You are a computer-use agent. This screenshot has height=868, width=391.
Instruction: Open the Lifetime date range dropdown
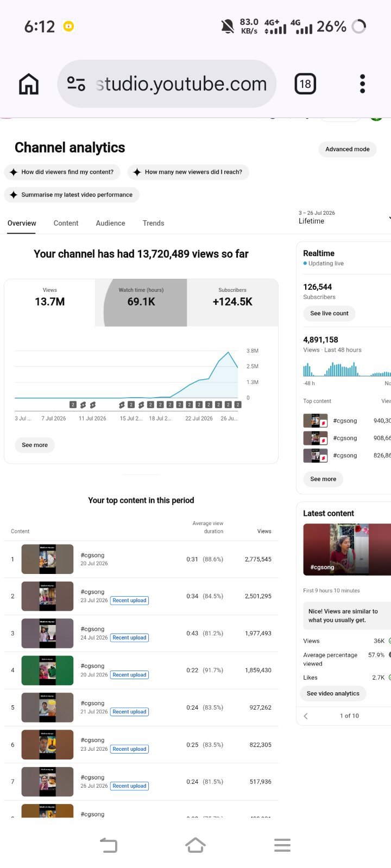[344, 217]
